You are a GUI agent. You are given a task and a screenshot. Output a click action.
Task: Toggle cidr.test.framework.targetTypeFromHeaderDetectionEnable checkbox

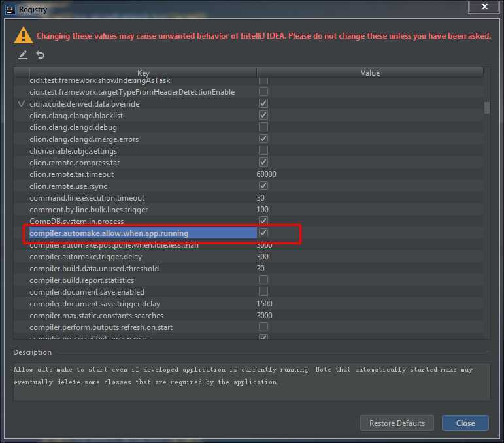pyautogui.click(x=263, y=92)
